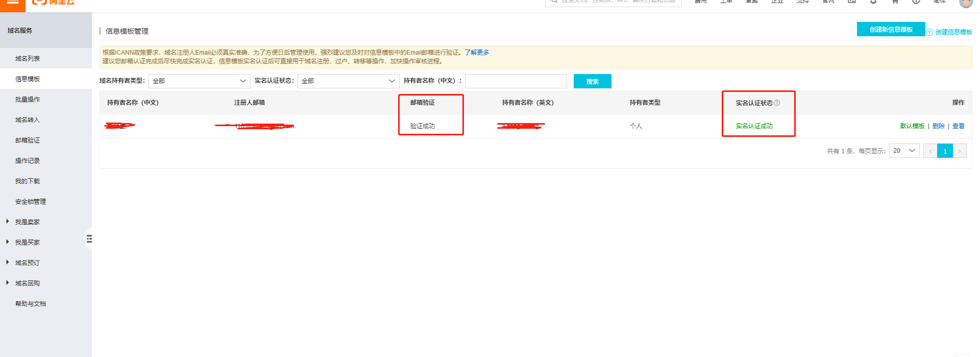Click 查看 in the table row
The height and width of the screenshot is (357, 980).
958,126
